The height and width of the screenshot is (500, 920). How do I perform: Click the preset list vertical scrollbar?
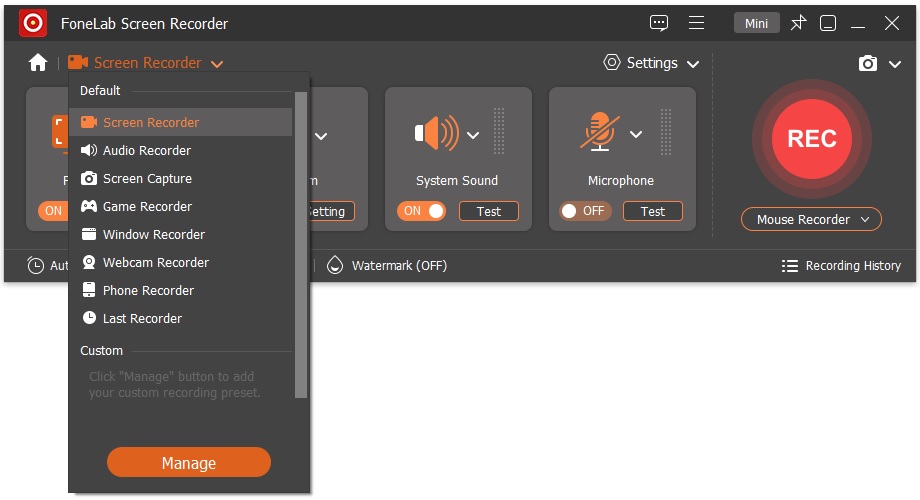301,245
